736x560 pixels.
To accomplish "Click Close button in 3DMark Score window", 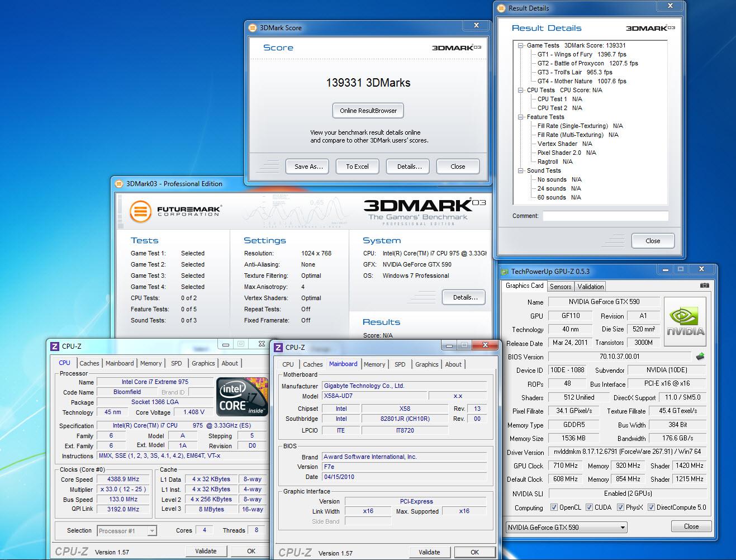I will [x=458, y=167].
